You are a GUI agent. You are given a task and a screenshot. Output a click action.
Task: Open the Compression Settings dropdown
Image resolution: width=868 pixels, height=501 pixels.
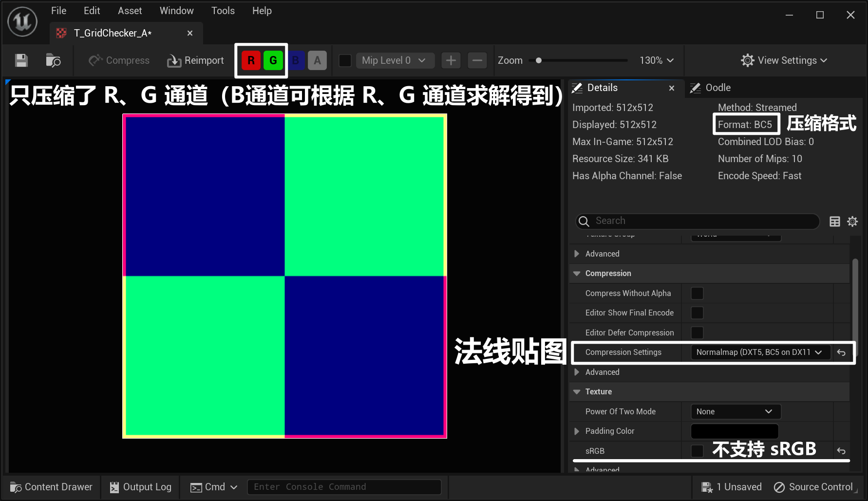759,352
